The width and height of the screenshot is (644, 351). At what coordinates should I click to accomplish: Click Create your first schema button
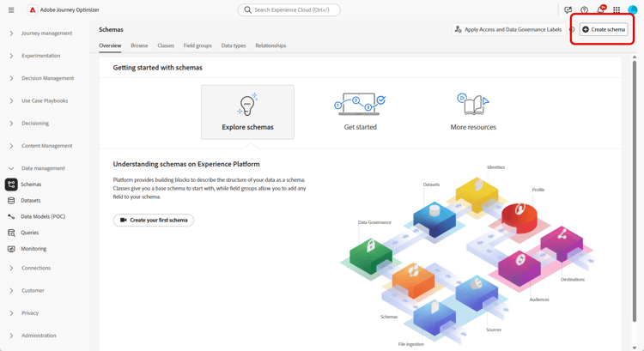153,221
